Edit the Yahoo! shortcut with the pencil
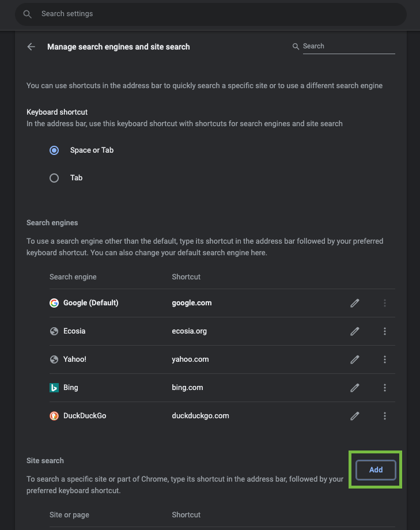Image resolution: width=420 pixels, height=530 pixels. 354,359
